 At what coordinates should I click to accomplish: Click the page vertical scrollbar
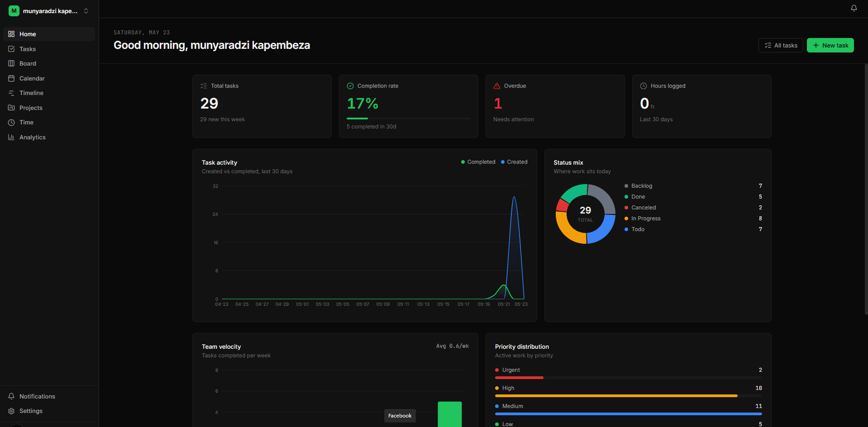[x=866, y=189]
